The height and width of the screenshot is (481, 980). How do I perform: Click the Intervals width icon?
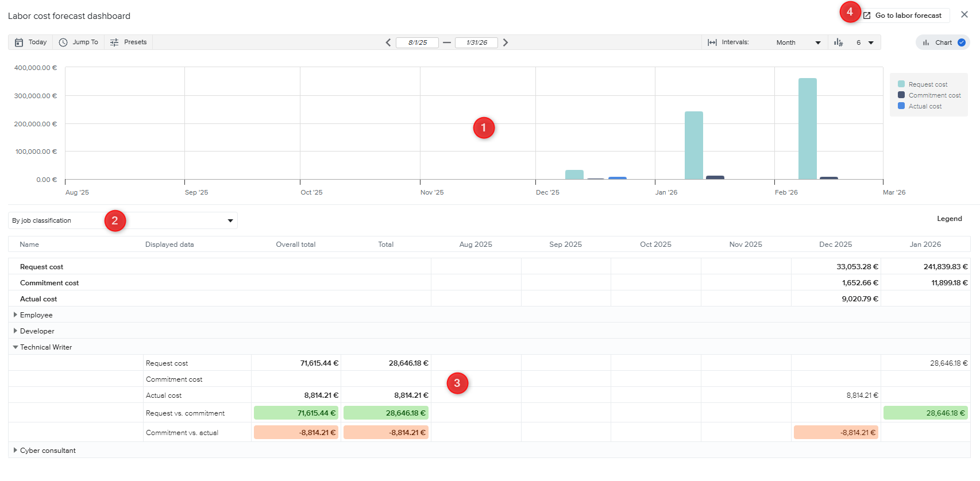[712, 42]
